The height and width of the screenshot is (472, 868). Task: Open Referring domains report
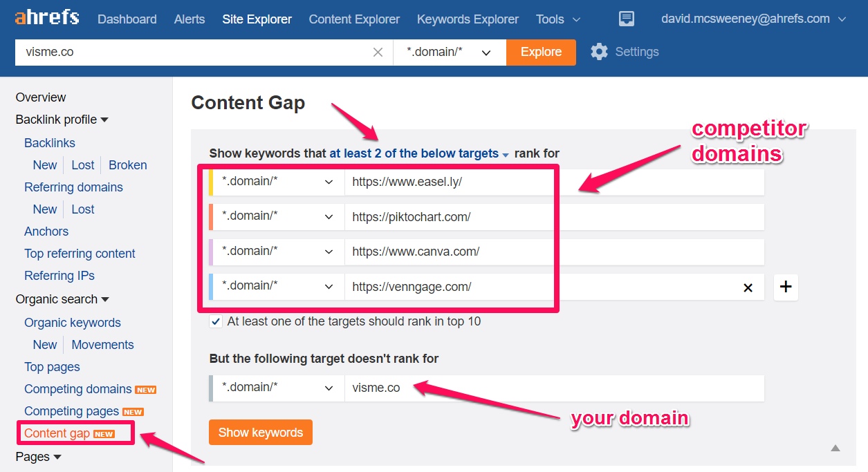(x=73, y=187)
